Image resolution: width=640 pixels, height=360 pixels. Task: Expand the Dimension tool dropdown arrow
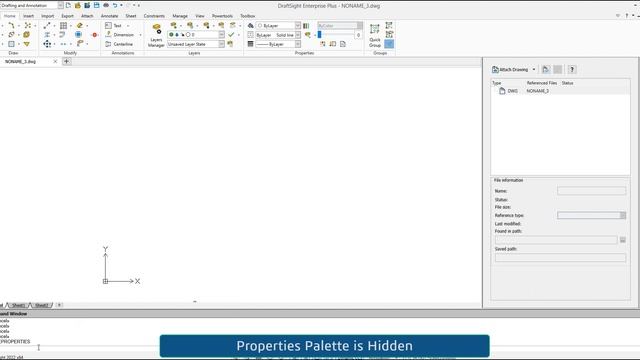point(140,35)
